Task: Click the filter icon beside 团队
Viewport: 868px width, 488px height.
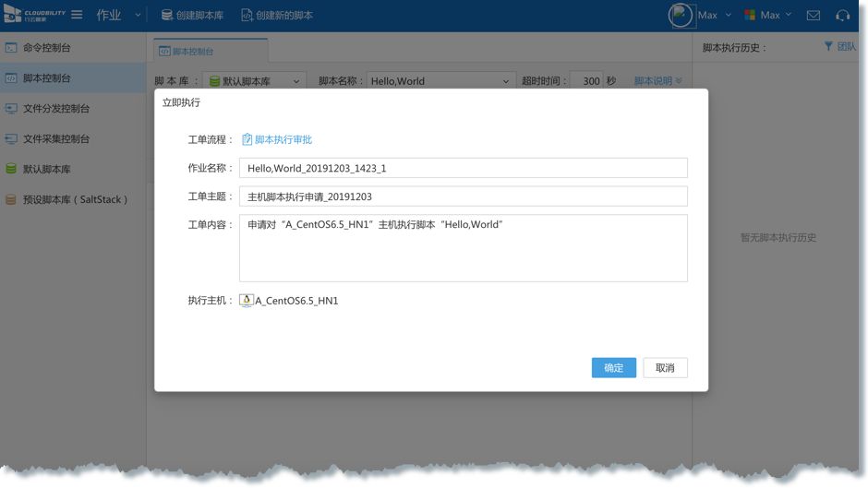Action: pos(828,46)
